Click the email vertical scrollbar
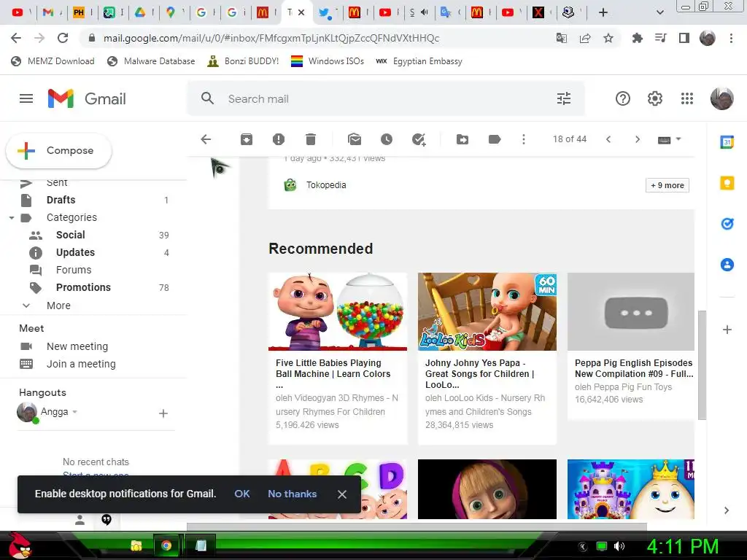This screenshot has width=747, height=560. (x=701, y=365)
